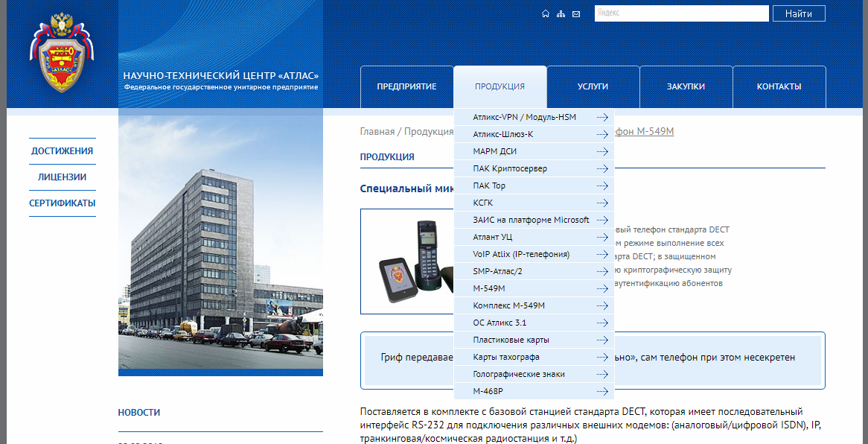
Task: Open the НОВОСТИ section heading
Action: (139, 413)
